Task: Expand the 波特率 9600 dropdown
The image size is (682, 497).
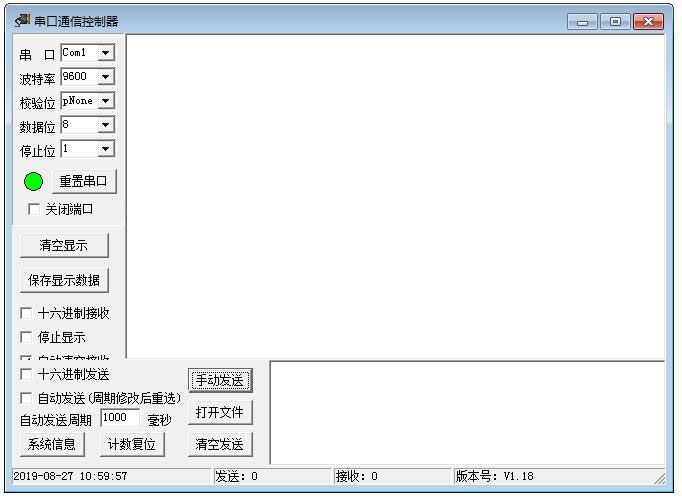Action: click(x=106, y=77)
